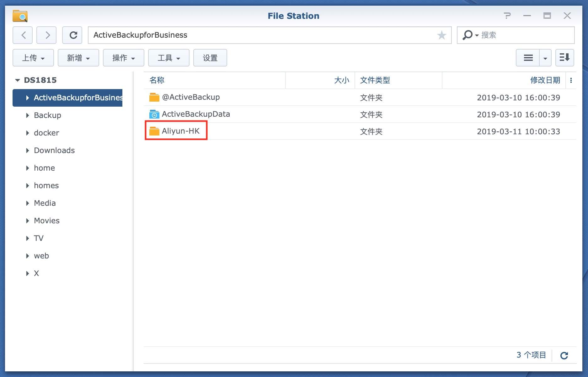Open the 上传 upload menu

point(33,58)
